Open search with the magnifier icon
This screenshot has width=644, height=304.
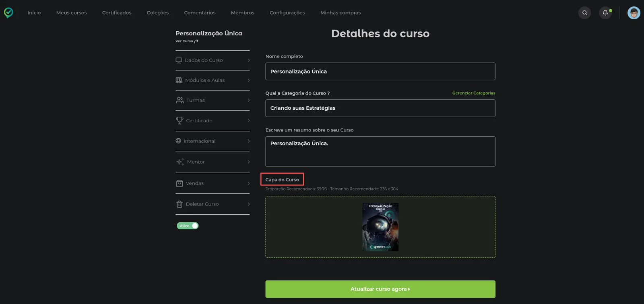click(584, 13)
